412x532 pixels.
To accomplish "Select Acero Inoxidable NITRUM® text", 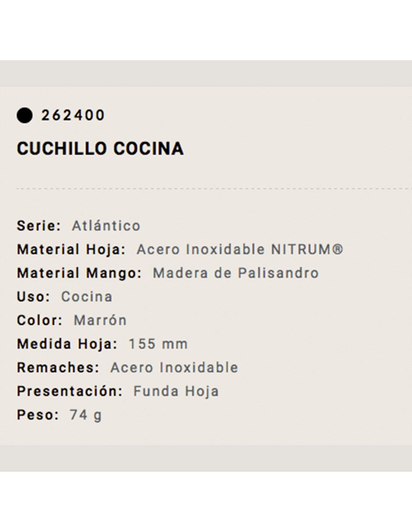I will (240, 250).
